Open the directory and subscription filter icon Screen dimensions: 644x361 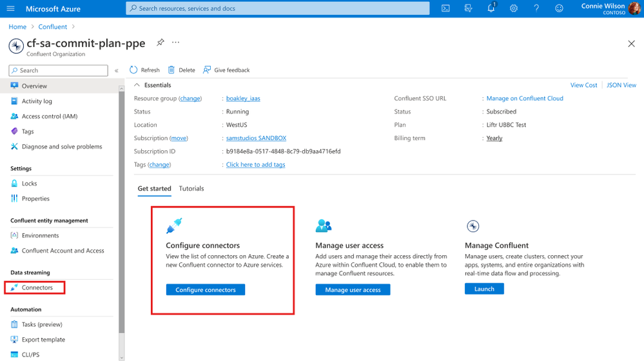468,8
